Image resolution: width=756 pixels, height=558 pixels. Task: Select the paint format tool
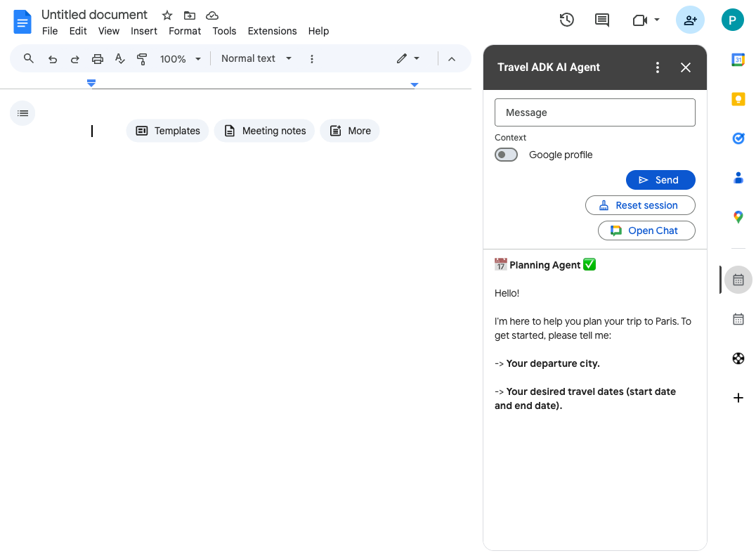pyautogui.click(x=142, y=59)
